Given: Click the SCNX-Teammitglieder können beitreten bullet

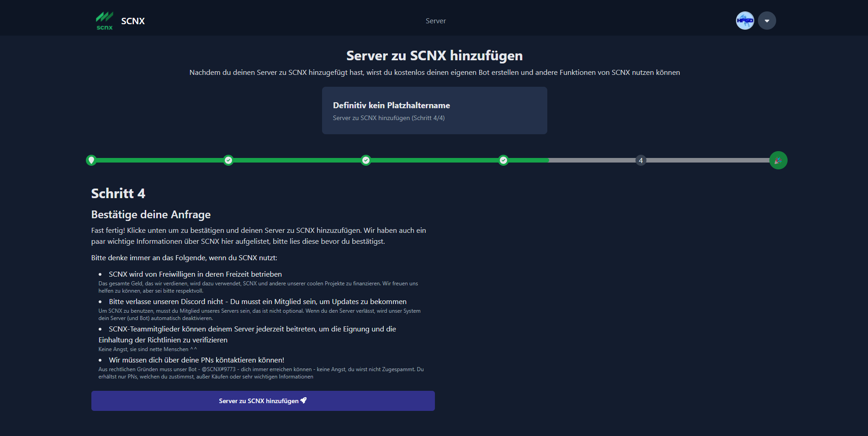Looking at the screenshot, I should pyautogui.click(x=247, y=335).
